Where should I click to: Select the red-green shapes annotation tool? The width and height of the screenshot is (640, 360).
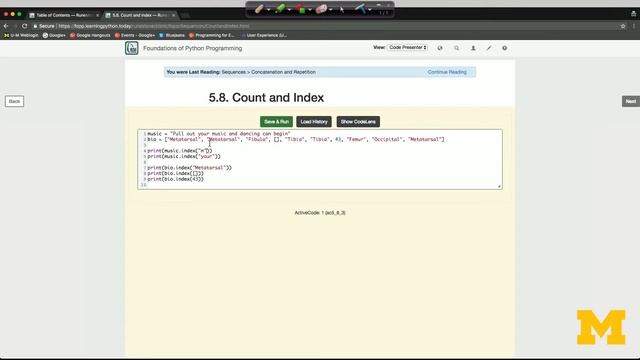click(x=301, y=9)
